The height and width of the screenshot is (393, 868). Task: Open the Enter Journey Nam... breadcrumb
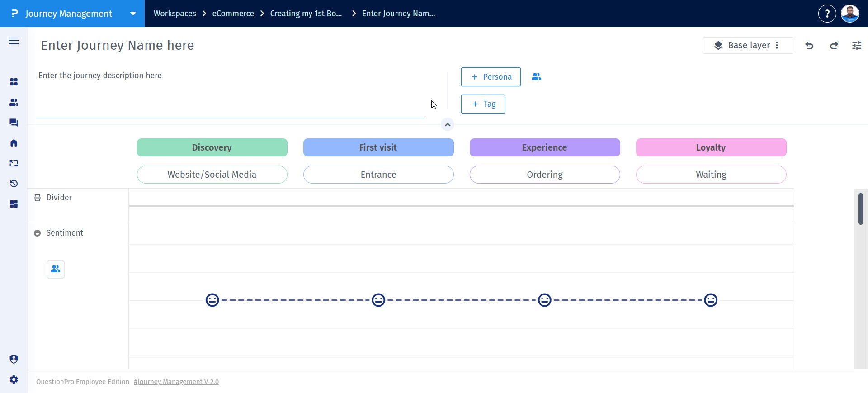399,14
